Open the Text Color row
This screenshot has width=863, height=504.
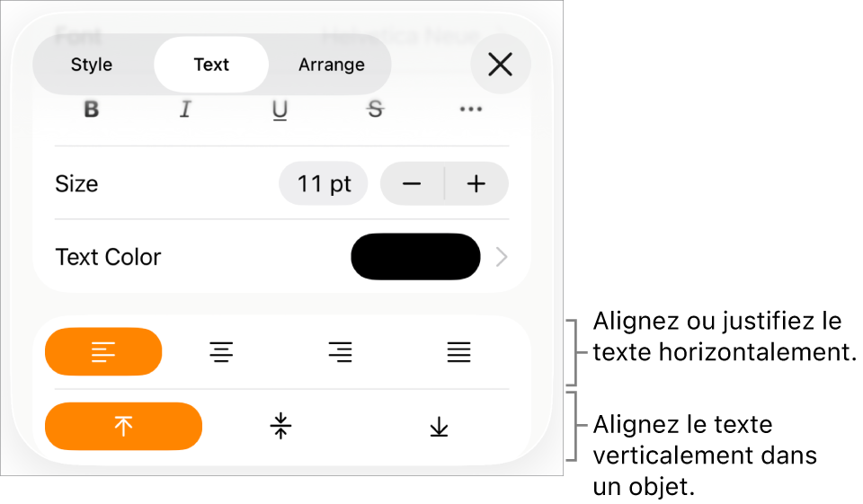[281, 257]
